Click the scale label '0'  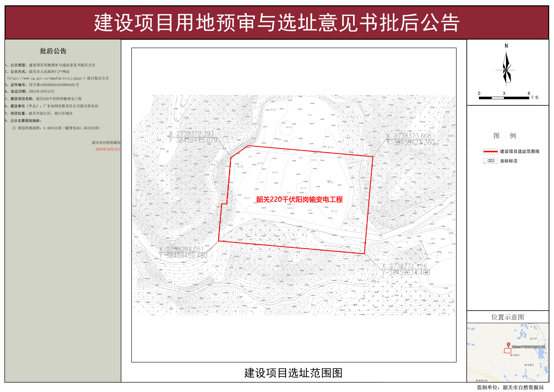click(479, 93)
